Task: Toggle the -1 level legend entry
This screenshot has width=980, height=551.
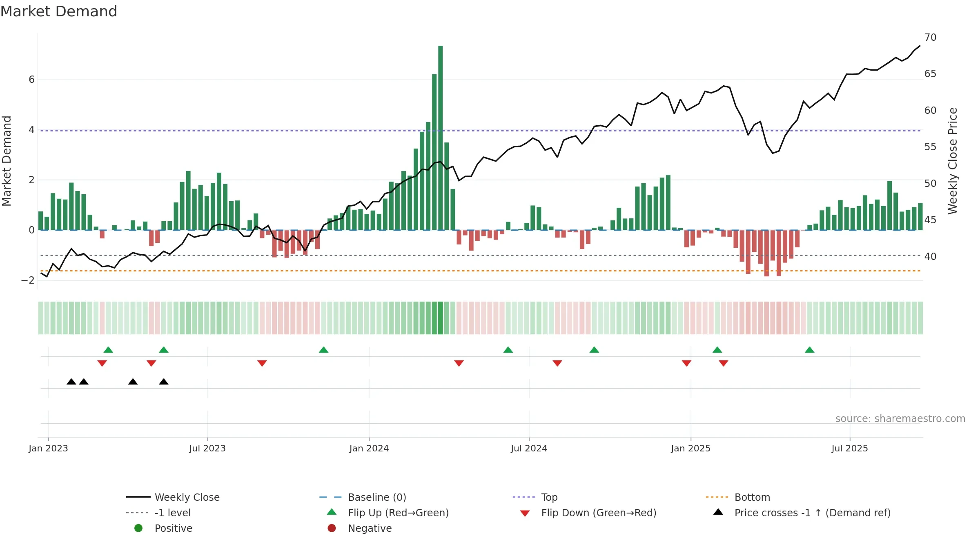Action: pyautogui.click(x=158, y=513)
